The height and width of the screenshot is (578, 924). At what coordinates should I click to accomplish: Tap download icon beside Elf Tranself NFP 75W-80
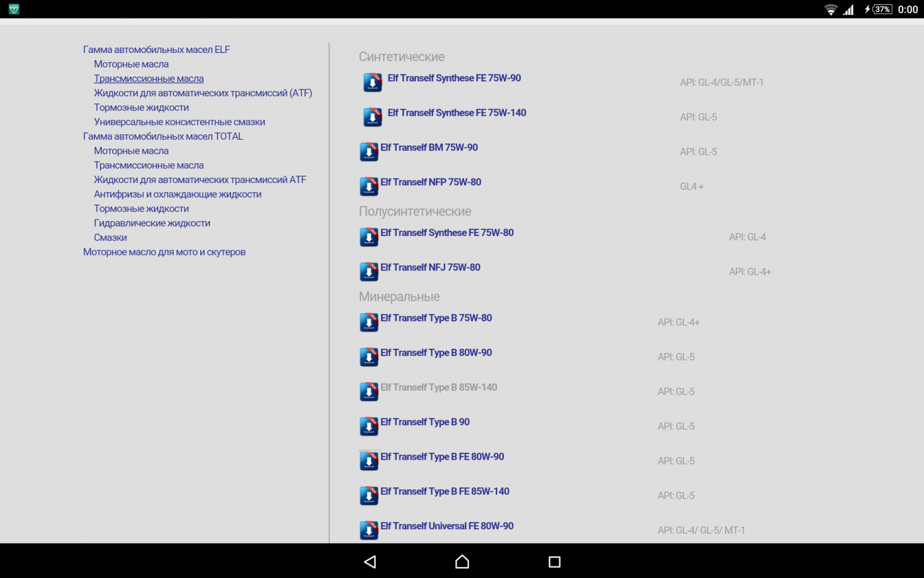pyautogui.click(x=369, y=186)
